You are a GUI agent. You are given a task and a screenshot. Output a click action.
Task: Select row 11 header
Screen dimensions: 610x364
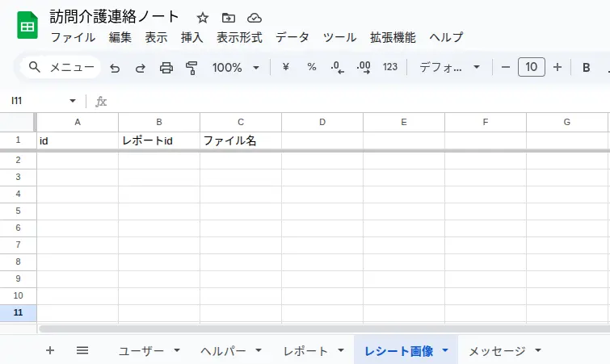point(18,312)
